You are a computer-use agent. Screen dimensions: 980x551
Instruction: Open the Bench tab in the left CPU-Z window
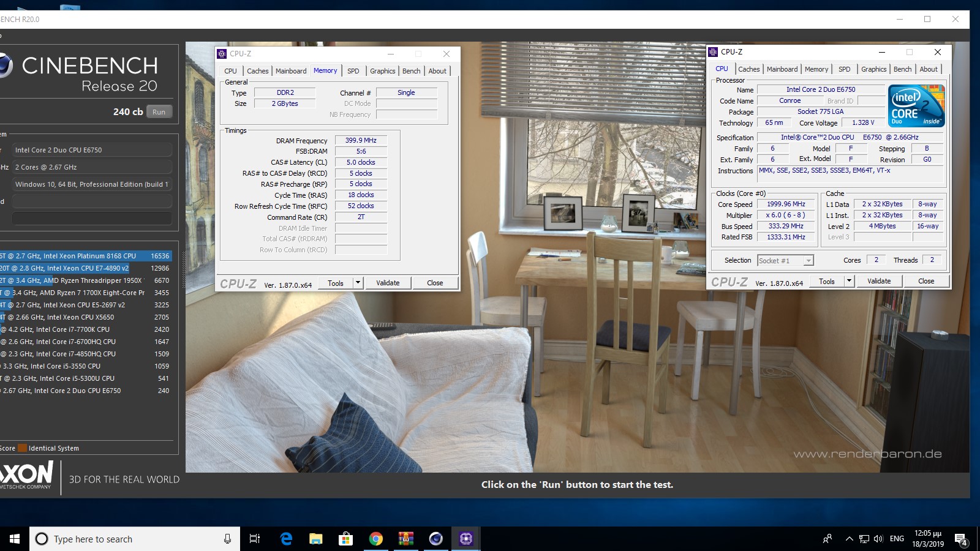pyautogui.click(x=412, y=71)
